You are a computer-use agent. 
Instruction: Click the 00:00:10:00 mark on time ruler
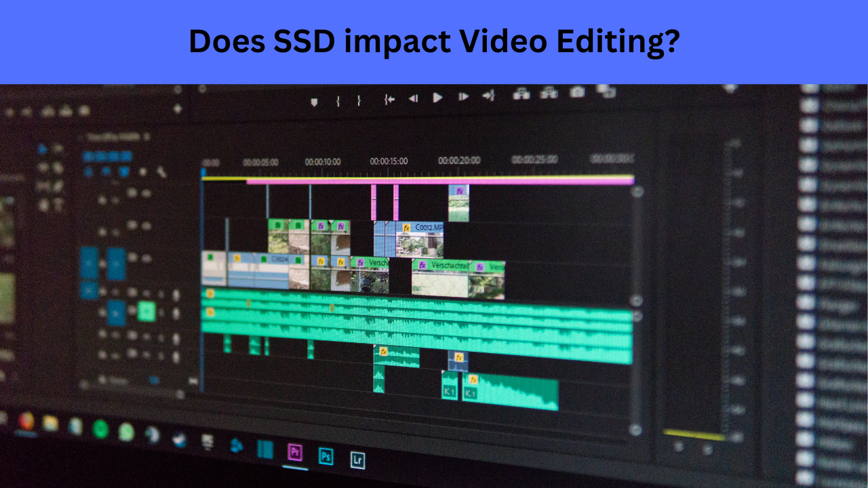322,162
